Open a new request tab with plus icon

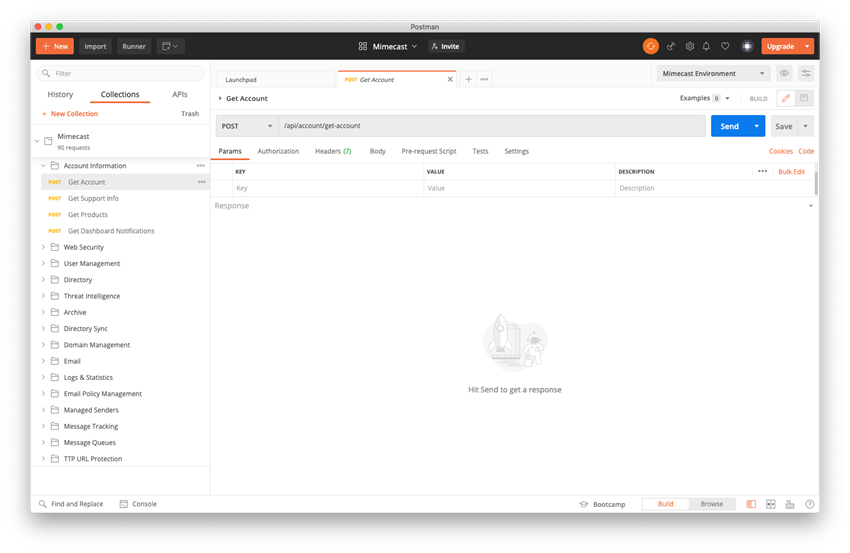(468, 79)
